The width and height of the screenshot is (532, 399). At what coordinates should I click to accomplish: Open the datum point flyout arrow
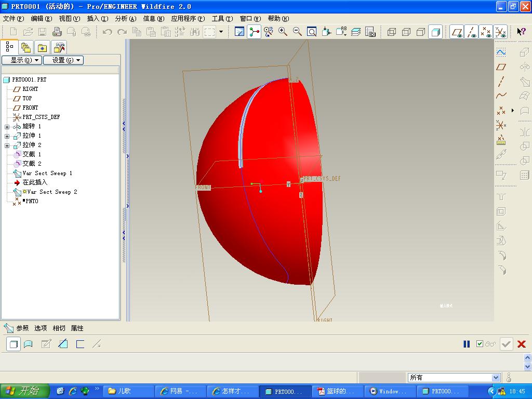click(x=513, y=111)
